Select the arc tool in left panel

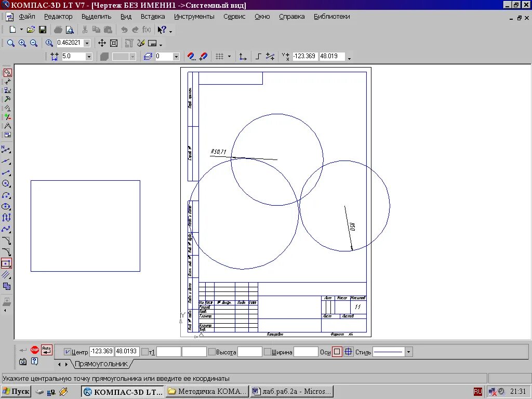[x=6, y=195]
